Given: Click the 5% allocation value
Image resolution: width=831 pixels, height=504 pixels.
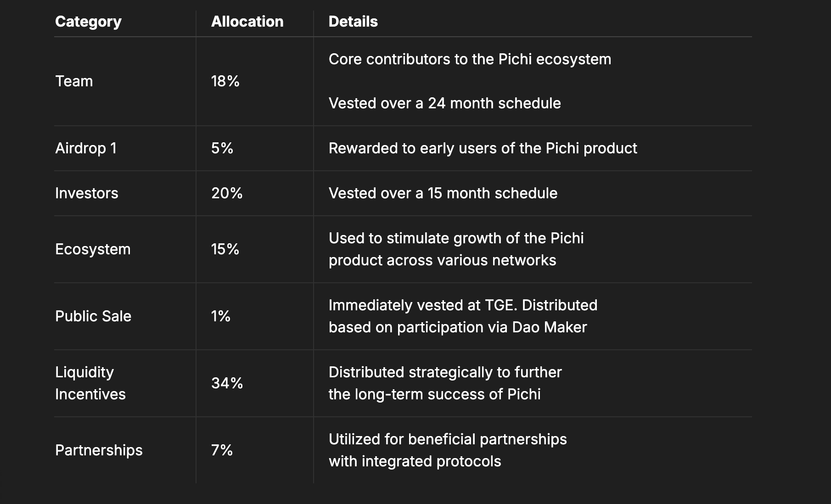Looking at the screenshot, I should 222,148.
